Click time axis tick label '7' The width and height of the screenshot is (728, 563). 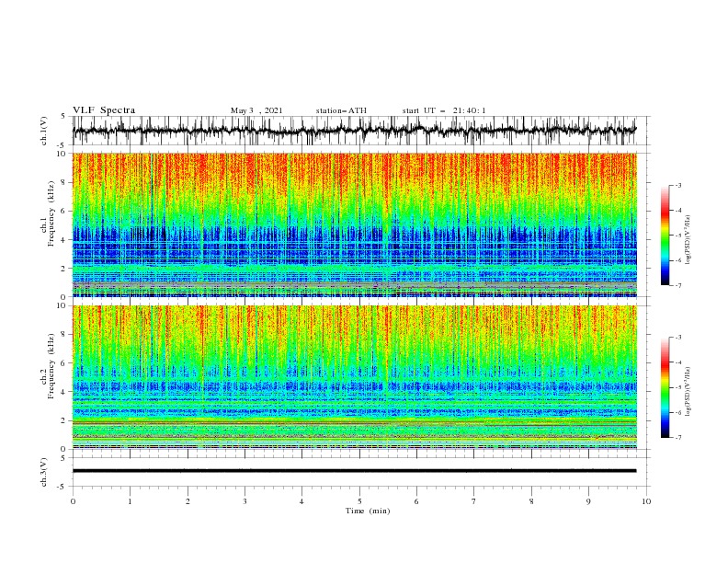point(473,501)
